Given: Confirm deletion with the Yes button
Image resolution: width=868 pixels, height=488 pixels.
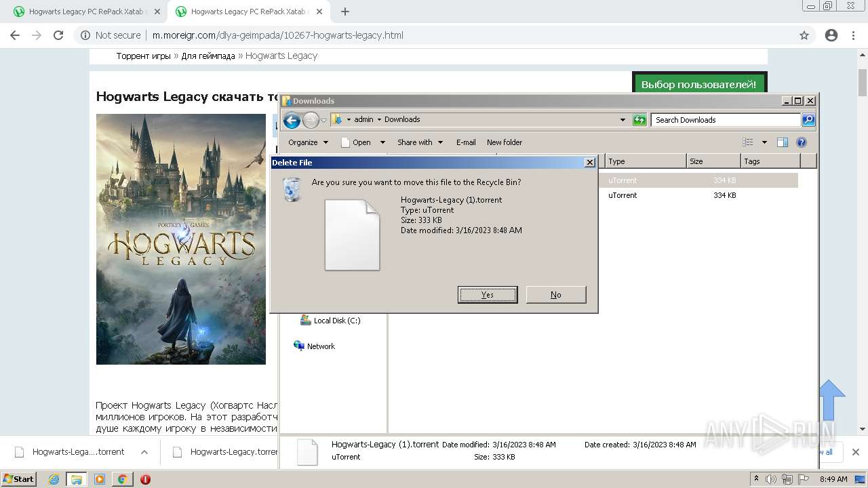Looking at the screenshot, I should click(488, 295).
